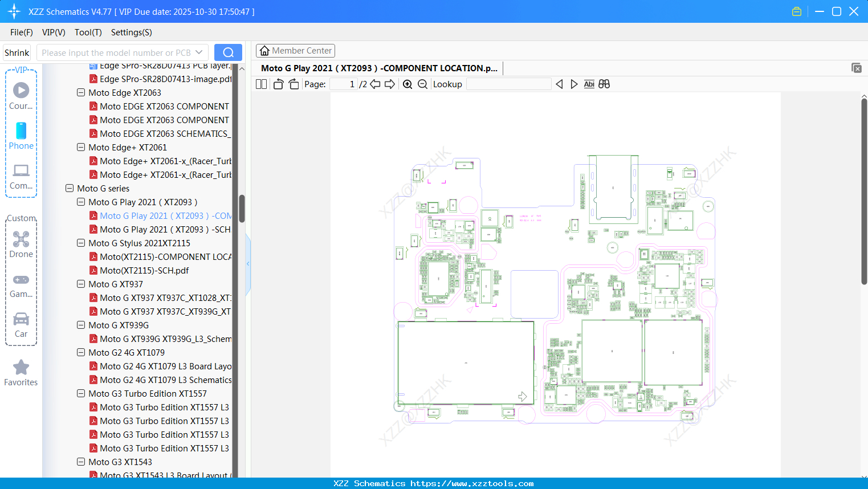Screen dimensions: 868x489
Task: Open two-page view mode in PDF toolbar
Action: point(260,84)
